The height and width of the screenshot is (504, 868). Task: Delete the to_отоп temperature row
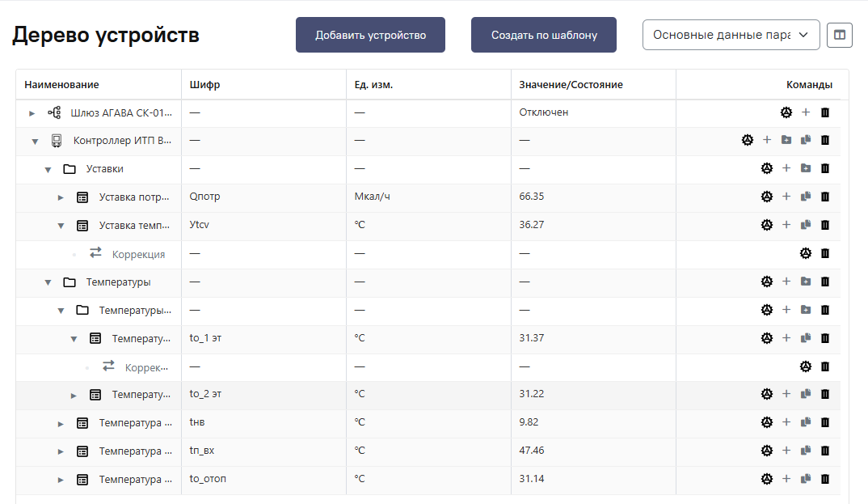[825, 479]
